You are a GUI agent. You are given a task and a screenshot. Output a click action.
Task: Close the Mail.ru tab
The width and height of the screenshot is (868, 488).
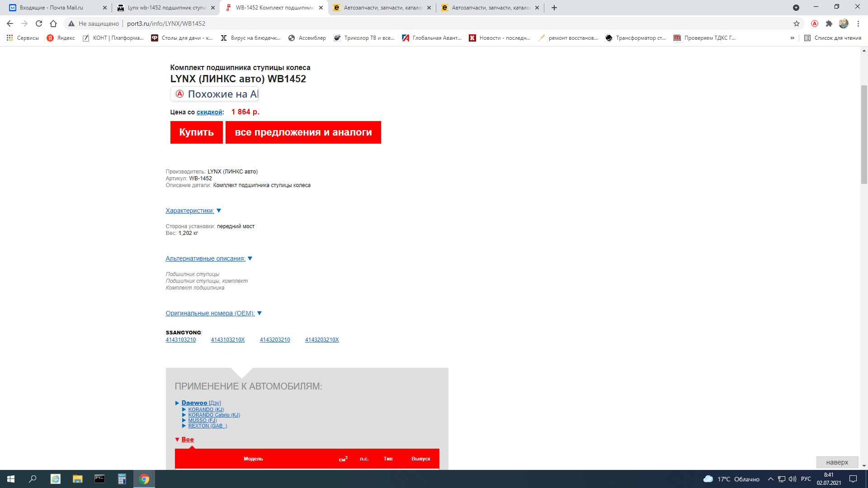(105, 8)
